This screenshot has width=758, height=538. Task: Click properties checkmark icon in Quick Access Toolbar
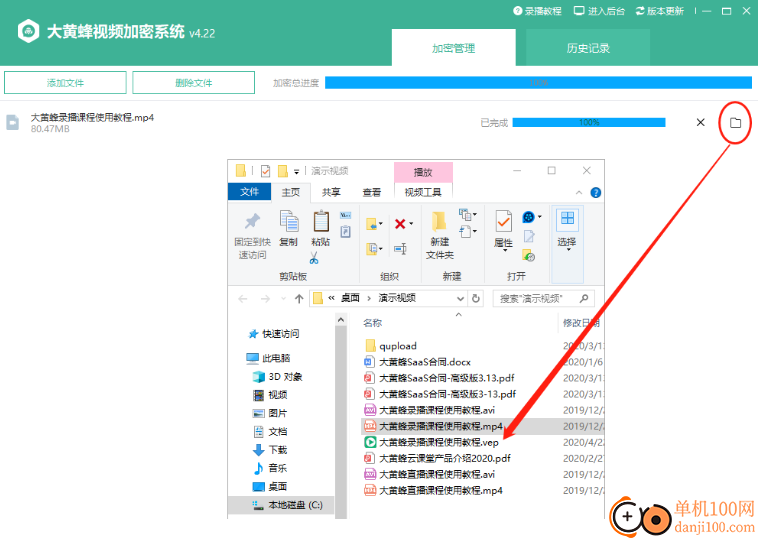[x=265, y=171]
